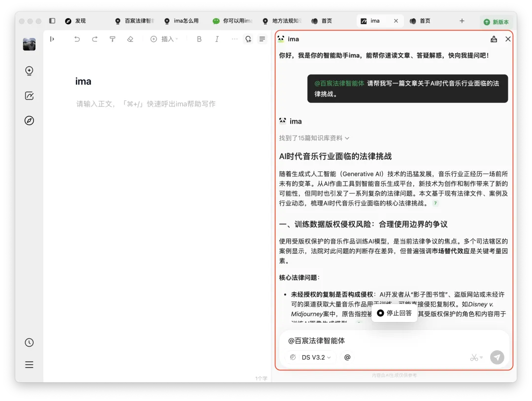The image size is (532, 401).
Task: Click the chat input with @百宸法律智能体
Action: click(x=394, y=340)
